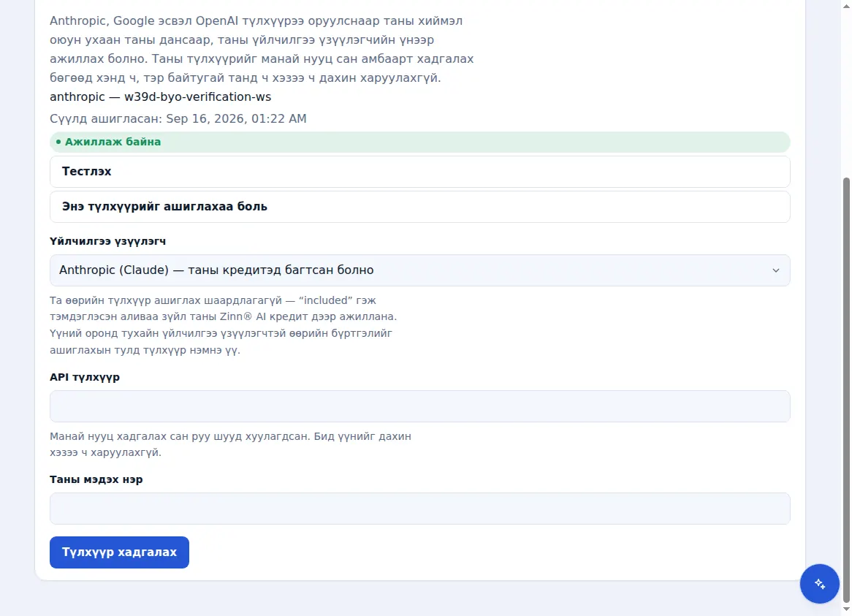Select the anthropic — w39d-byo-verification-ws key name

click(x=160, y=96)
